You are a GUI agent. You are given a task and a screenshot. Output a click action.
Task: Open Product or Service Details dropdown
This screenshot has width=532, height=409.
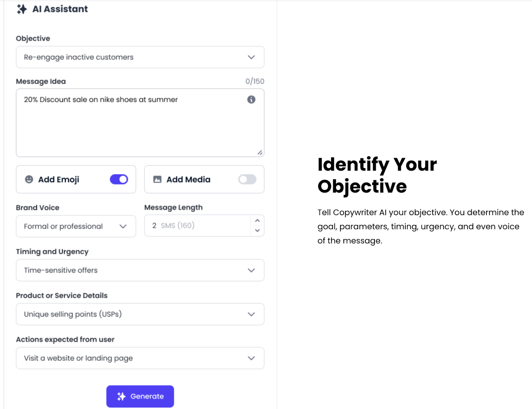pyautogui.click(x=140, y=314)
